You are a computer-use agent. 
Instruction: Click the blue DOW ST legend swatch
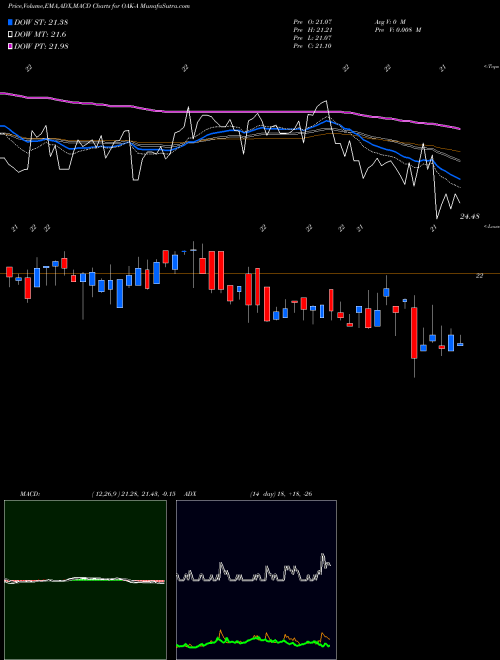pyautogui.click(x=10, y=22)
